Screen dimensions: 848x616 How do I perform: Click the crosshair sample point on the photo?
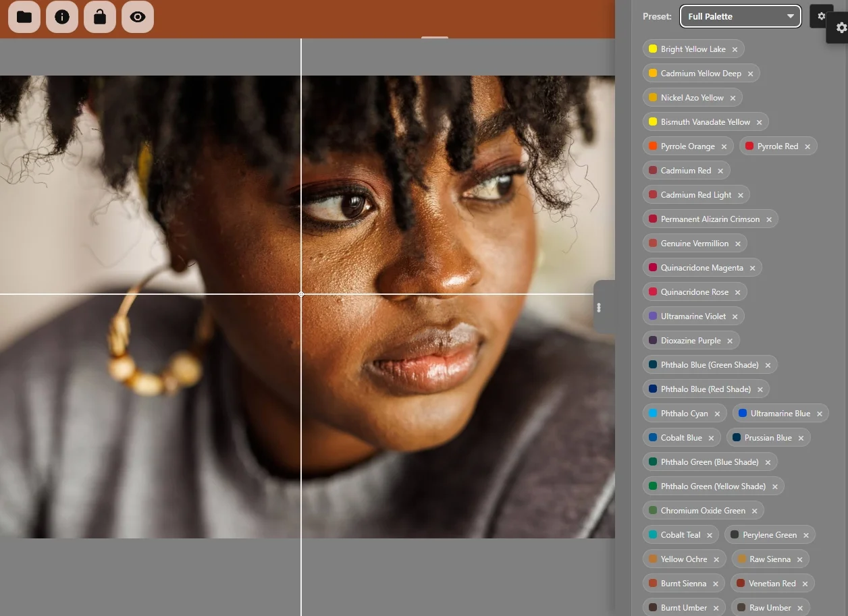(x=301, y=294)
